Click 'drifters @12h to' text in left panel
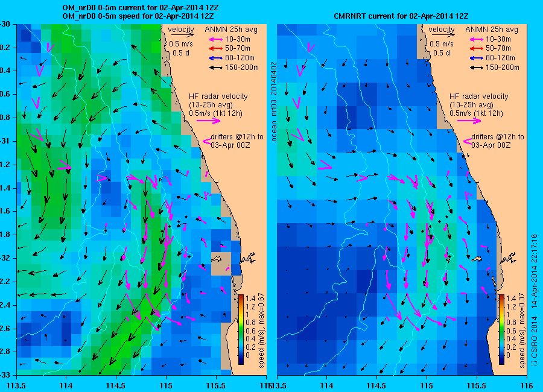This screenshot has height=392, width=543. (x=237, y=137)
